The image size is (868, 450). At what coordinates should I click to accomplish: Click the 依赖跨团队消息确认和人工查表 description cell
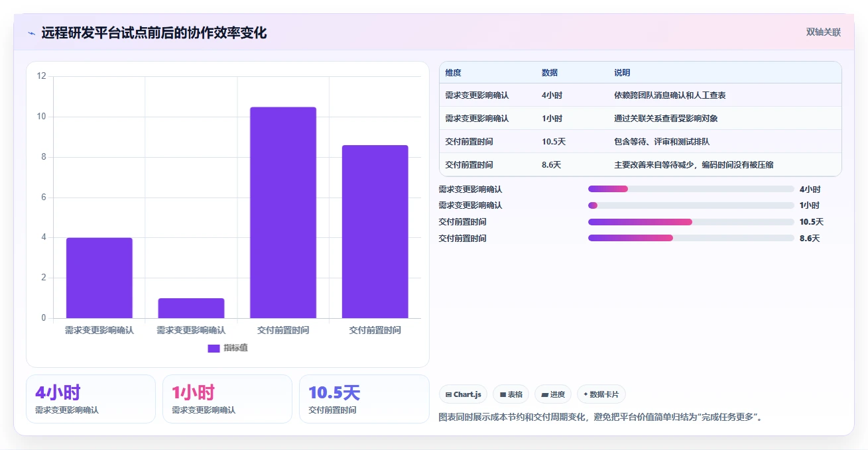pos(670,95)
